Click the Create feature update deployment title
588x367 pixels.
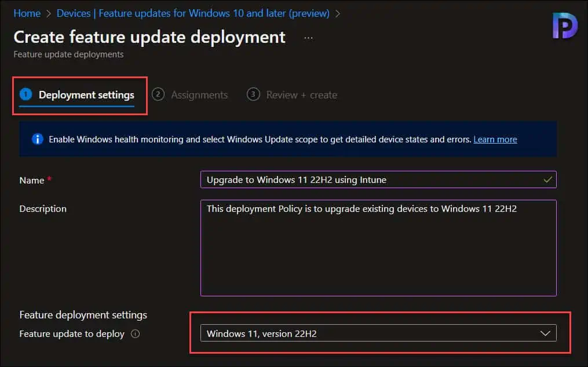click(x=149, y=38)
